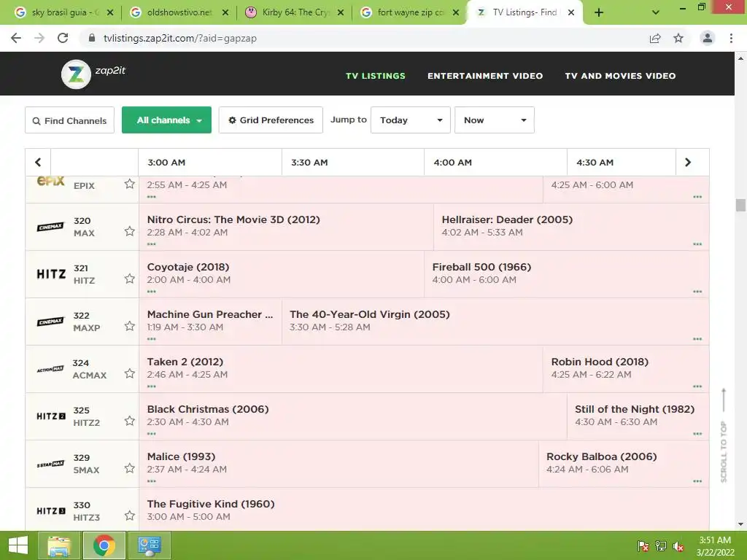Open the Today date dropdown
This screenshot has width=747, height=560.
tap(411, 120)
